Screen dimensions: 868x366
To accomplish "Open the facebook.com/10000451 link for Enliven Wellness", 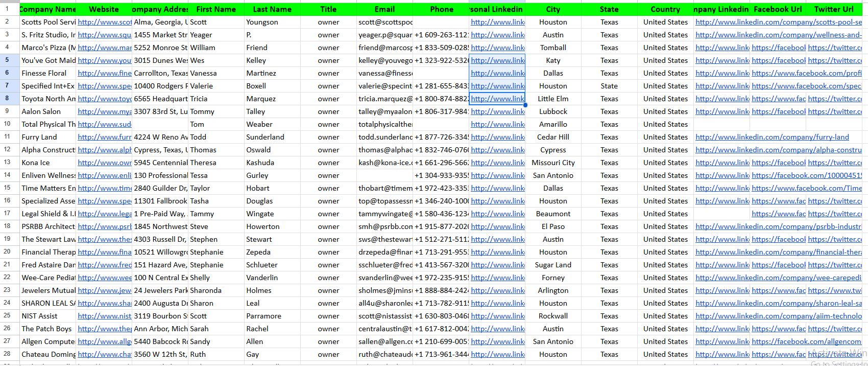I will [806, 175].
